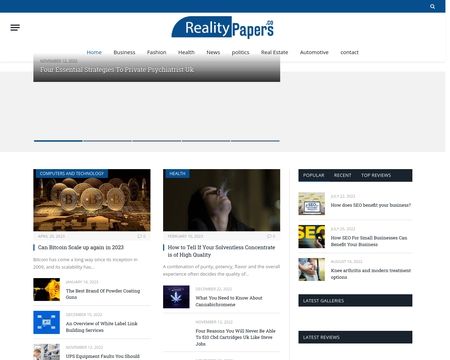
Task: Switch to the Popular tab
Action: pyautogui.click(x=313, y=175)
